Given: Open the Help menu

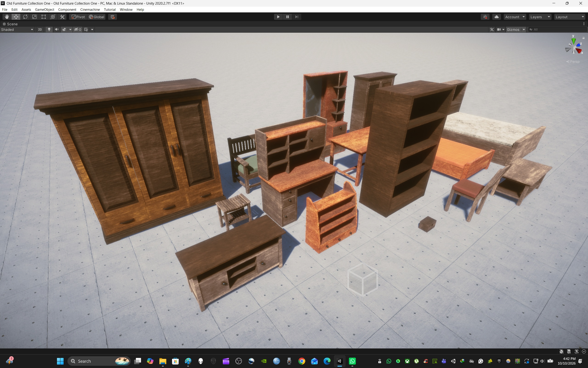Looking at the screenshot, I should (140, 9).
